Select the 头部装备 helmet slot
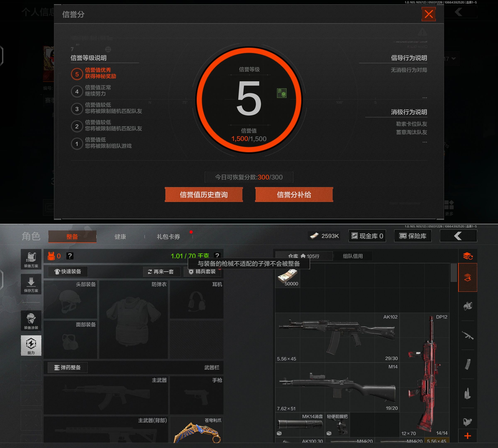 (70, 299)
